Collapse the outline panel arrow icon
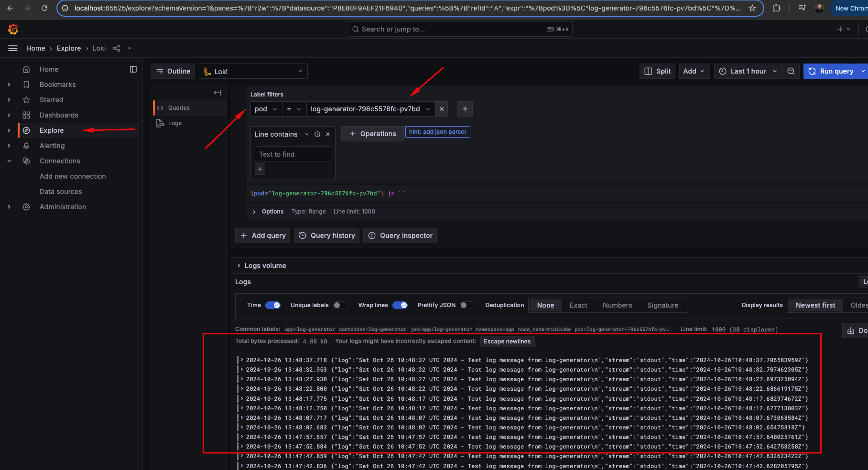Image resolution: width=868 pixels, height=470 pixels. pyautogui.click(x=217, y=93)
